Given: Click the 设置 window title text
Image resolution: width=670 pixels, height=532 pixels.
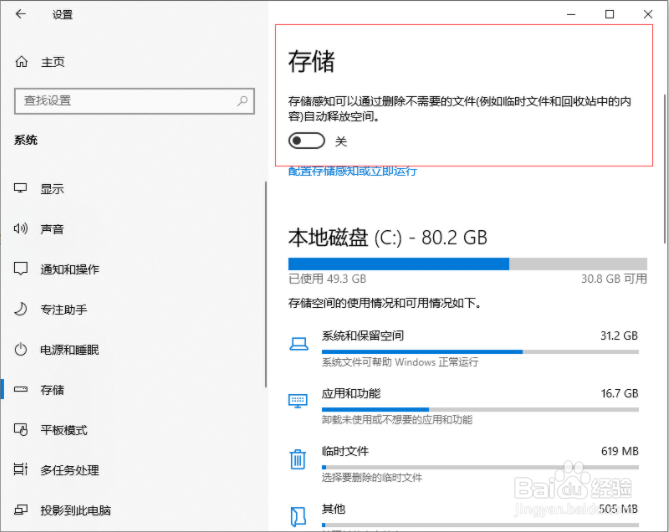Looking at the screenshot, I should [x=62, y=15].
